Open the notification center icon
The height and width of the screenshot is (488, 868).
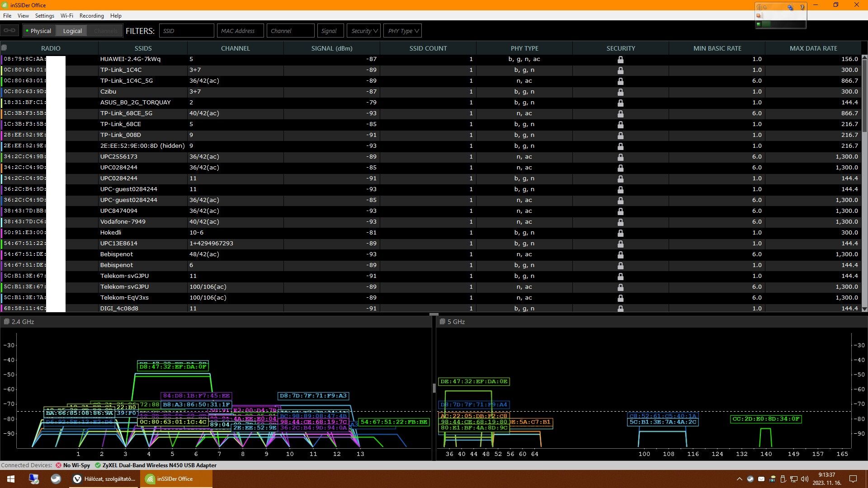coord(853,479)
